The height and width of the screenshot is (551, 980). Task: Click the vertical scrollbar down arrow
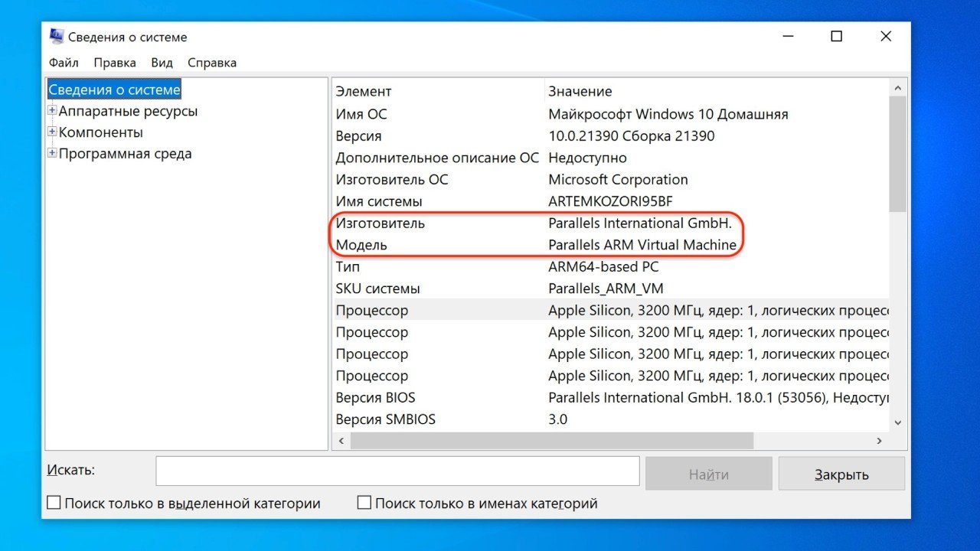[897, 422]
